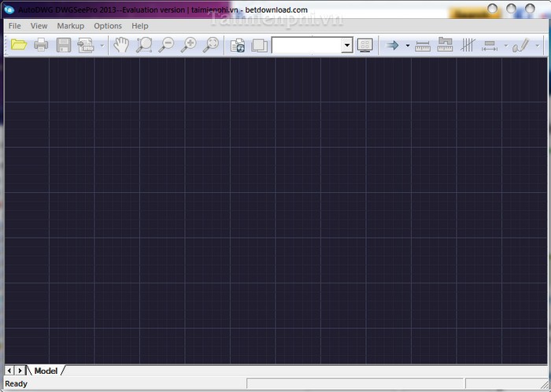
Task: Select the Pan hand tool
Action: click(121, 45)
